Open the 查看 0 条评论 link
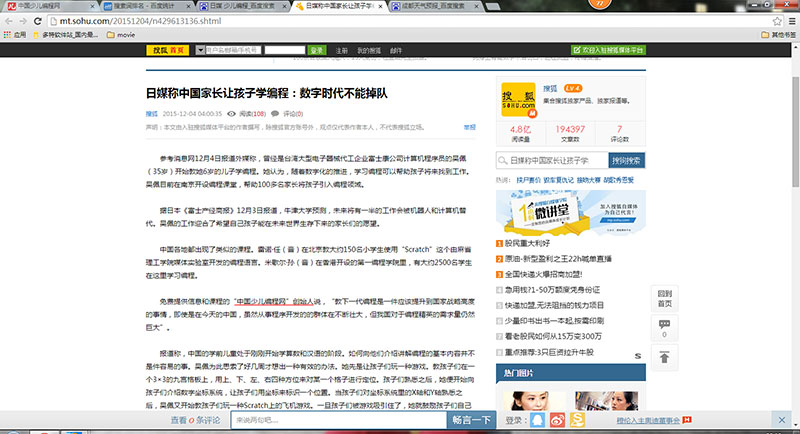Screen dimensions: 800x434 [195, 420]
